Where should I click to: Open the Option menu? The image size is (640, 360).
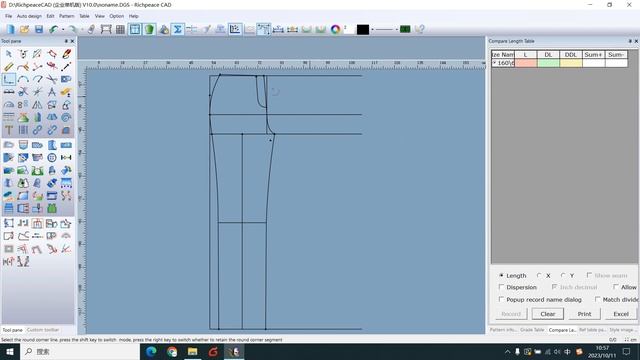point(116,16)
